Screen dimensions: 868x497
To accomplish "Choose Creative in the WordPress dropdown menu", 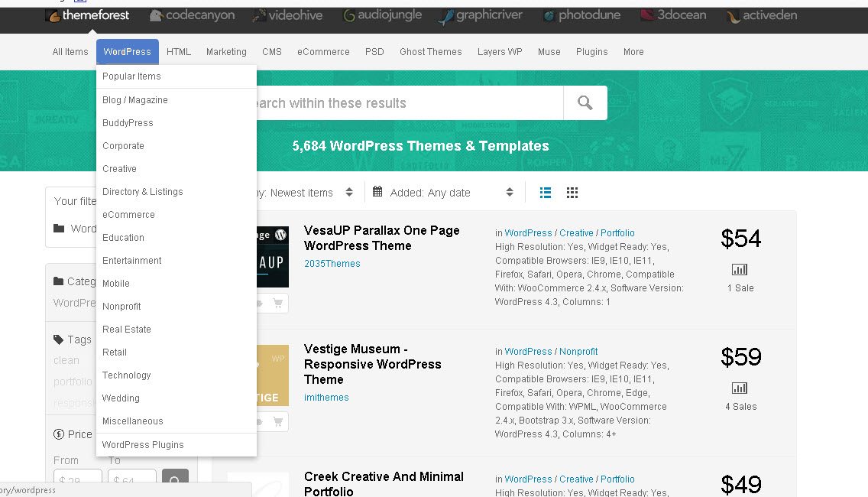I will click(x=177, y=169).
